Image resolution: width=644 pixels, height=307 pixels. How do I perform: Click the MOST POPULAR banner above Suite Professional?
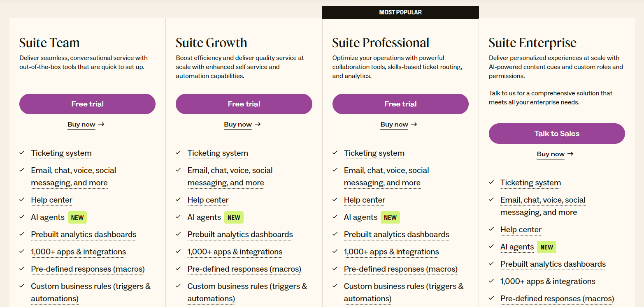point(400,12)
